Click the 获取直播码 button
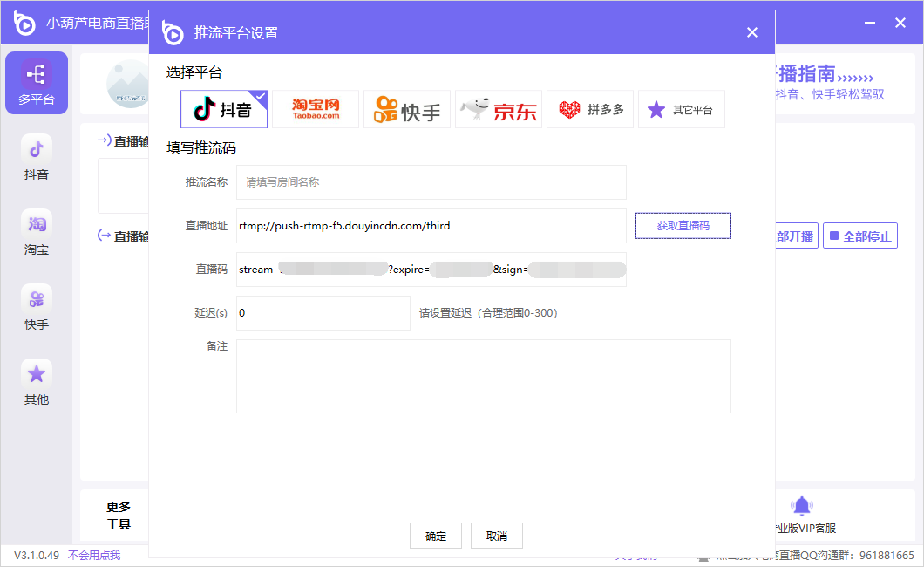This screenshot has height=567, width=924. point(683,226)
